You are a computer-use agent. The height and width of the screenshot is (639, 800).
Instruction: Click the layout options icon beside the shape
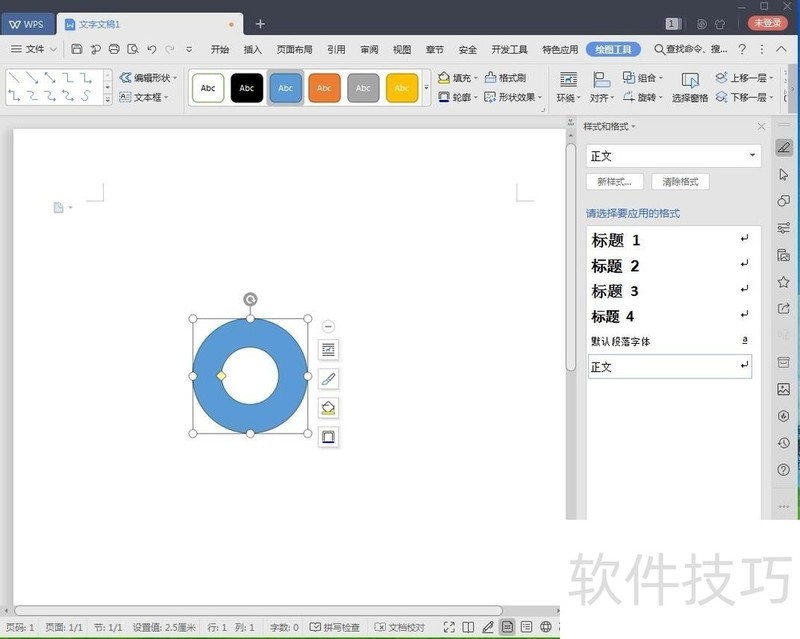[328, 349]
